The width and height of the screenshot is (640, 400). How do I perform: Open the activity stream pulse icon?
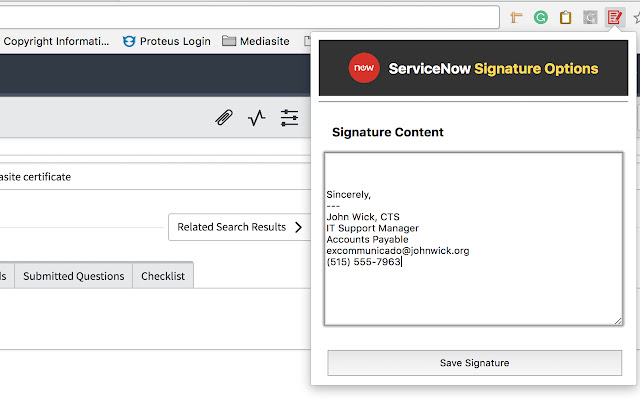257,118
